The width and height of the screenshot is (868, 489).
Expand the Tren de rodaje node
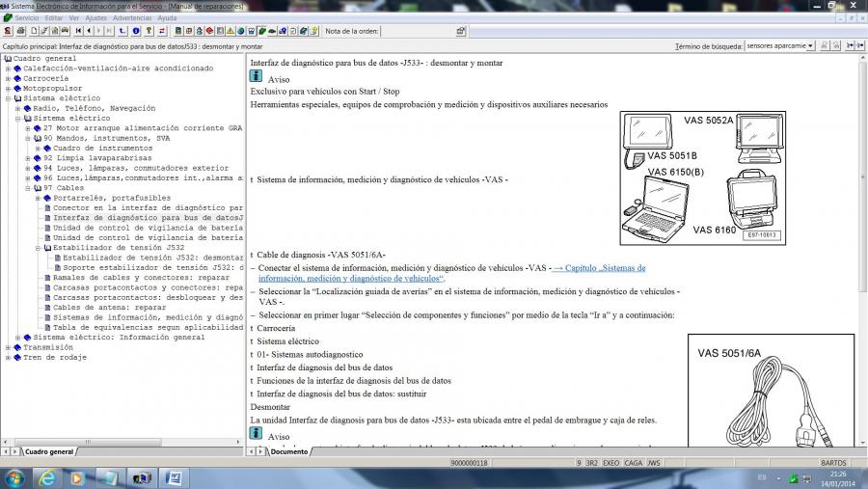[8, 358]
